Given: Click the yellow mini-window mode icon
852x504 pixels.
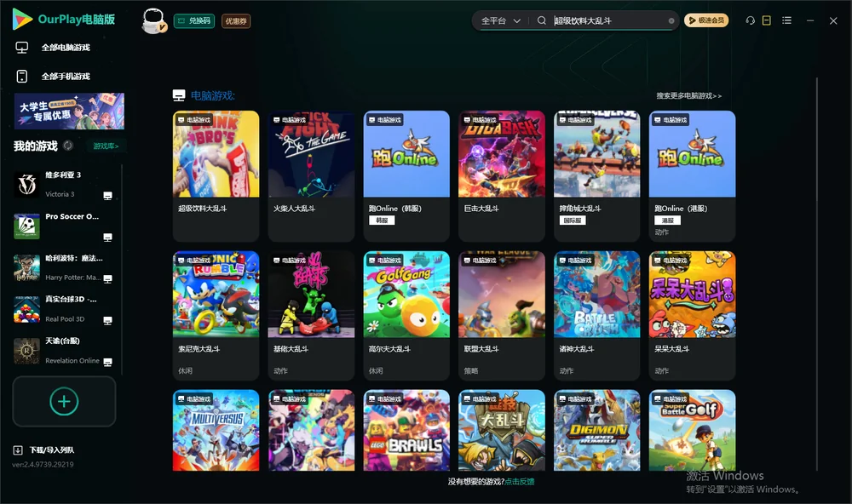Looking at the screenshot, I should [x=767, y=20].
